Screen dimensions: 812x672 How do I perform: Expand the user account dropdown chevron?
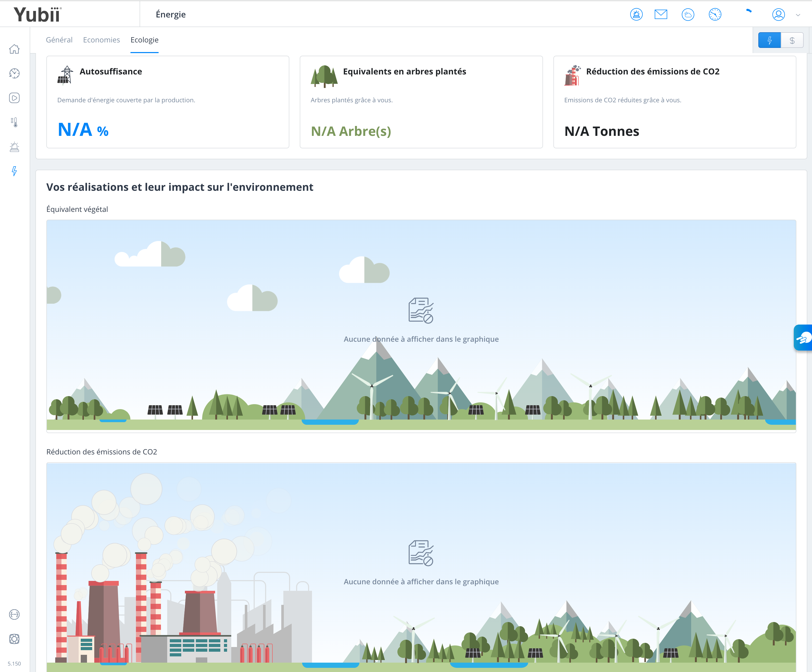(x=798, y=15)
